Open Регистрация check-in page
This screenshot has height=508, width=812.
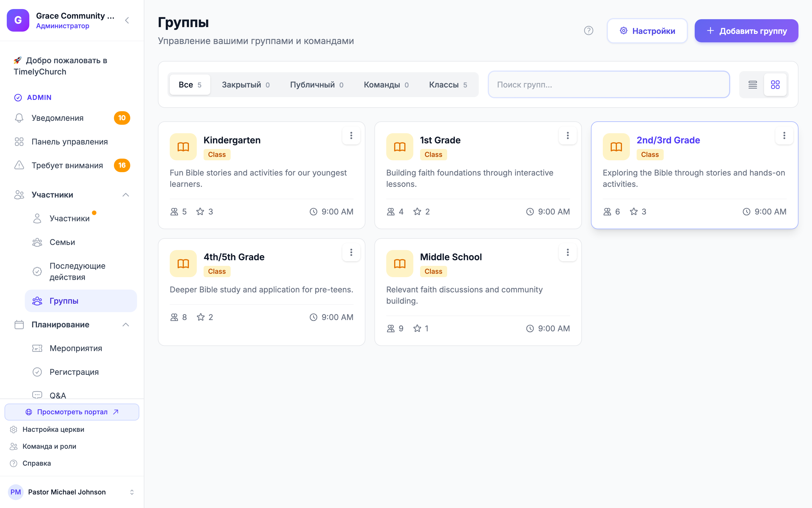(x=81, y=372)
